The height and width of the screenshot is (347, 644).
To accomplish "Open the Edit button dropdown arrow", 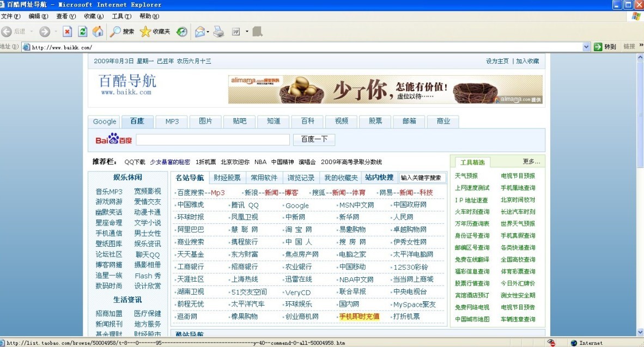I will click(247, 32).
